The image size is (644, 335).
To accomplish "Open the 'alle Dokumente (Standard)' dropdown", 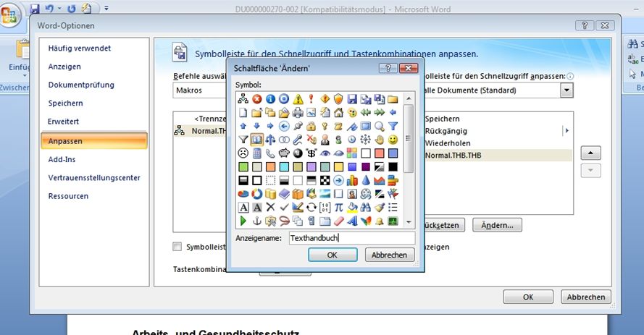I will click(x=566, y=90).
